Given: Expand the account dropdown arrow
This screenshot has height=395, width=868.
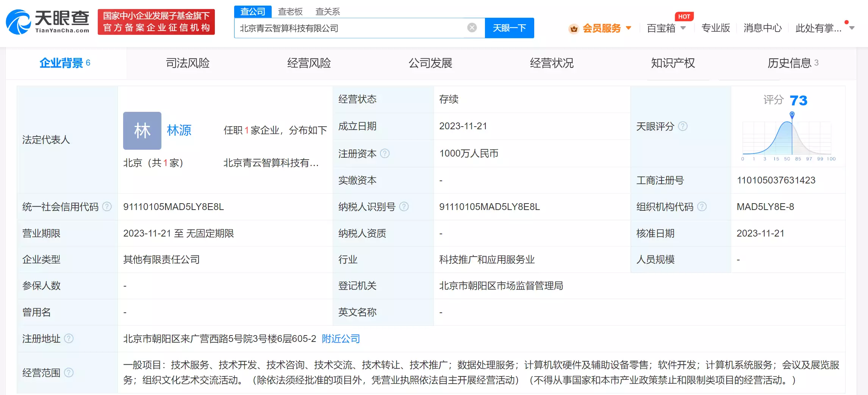Looking at the screenshot, I should click(852, 28).
